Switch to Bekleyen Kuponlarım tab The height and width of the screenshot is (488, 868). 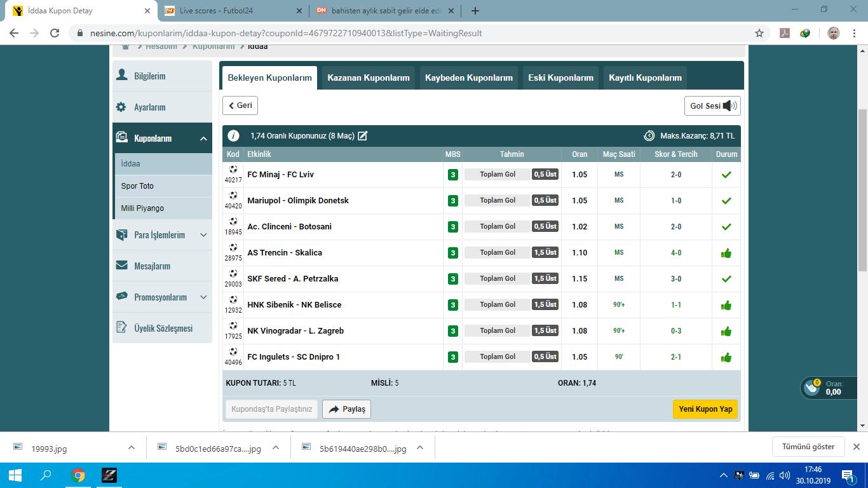click(269, 78)
